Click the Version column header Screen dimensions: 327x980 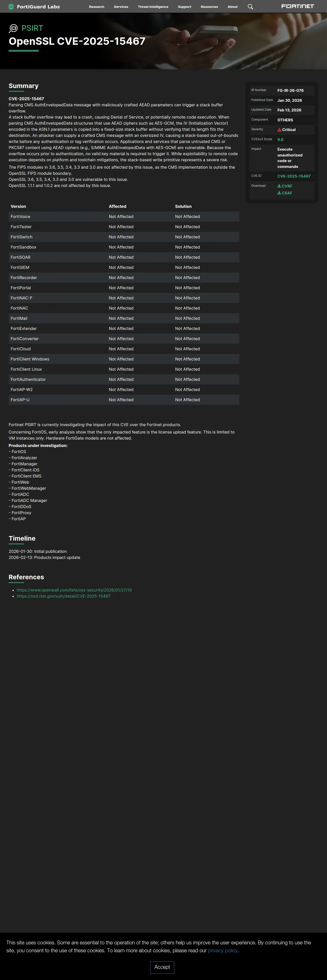click(x=18, y=206)
